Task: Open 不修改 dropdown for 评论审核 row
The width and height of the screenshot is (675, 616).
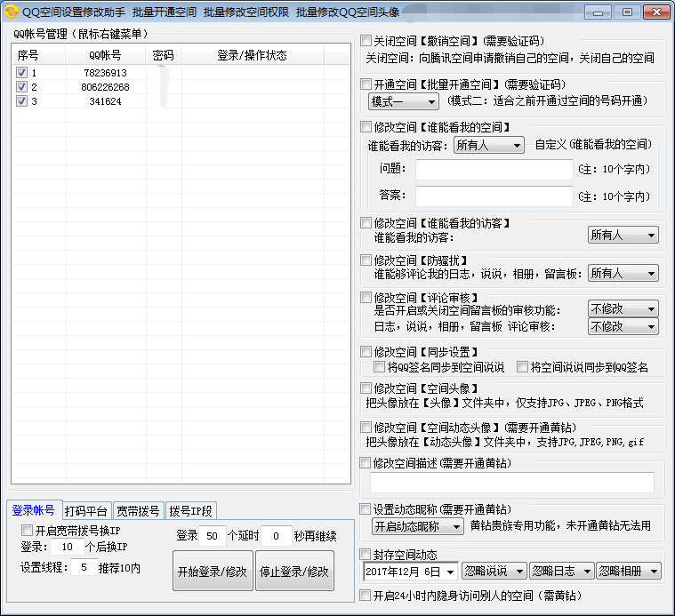Action: [623, 326]
